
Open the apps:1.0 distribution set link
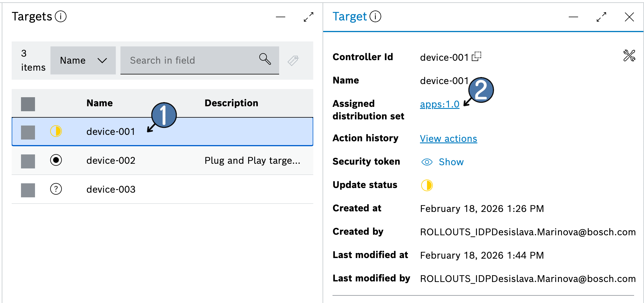tap(439, 104)
